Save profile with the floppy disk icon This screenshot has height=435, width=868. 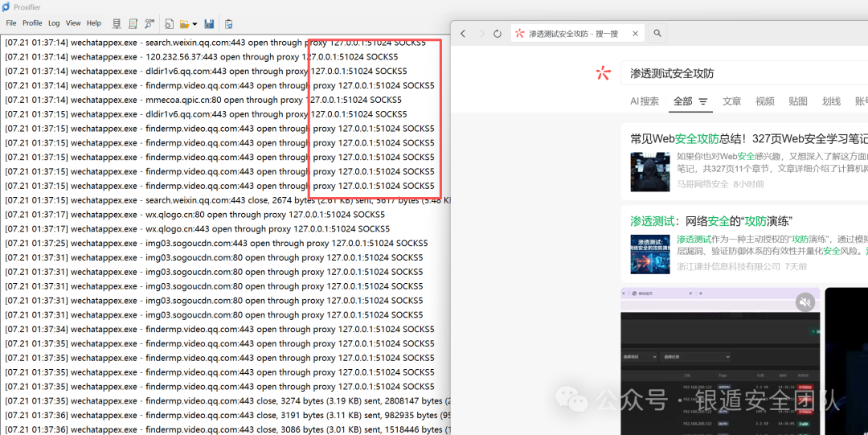[209, 24]
